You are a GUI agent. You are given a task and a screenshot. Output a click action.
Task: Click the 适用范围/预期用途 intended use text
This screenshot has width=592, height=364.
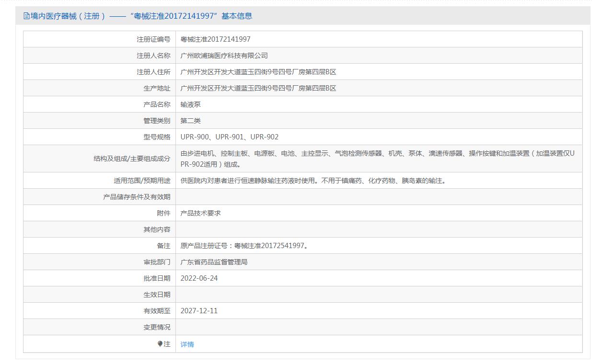point(313,181)
